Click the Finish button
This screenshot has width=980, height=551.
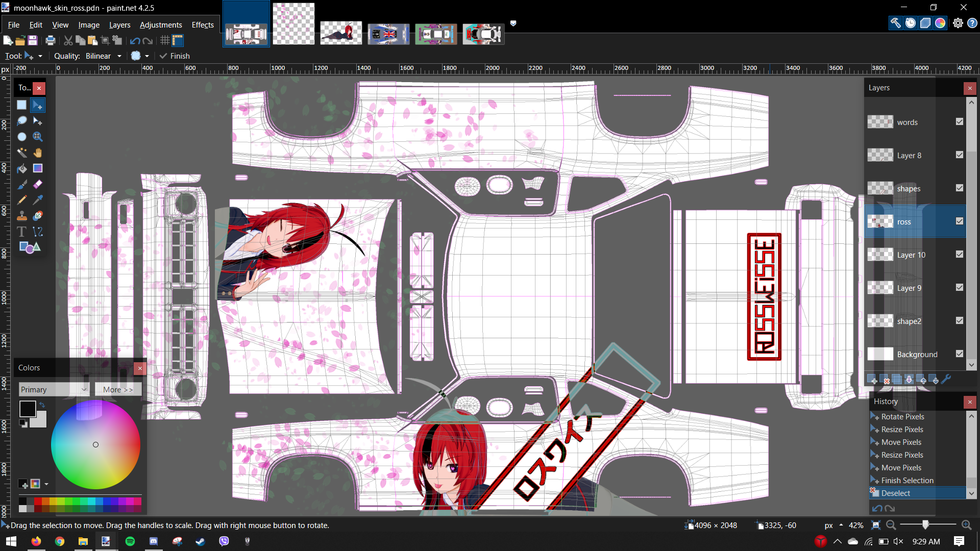pyautogui.click(x=175, y=56)
